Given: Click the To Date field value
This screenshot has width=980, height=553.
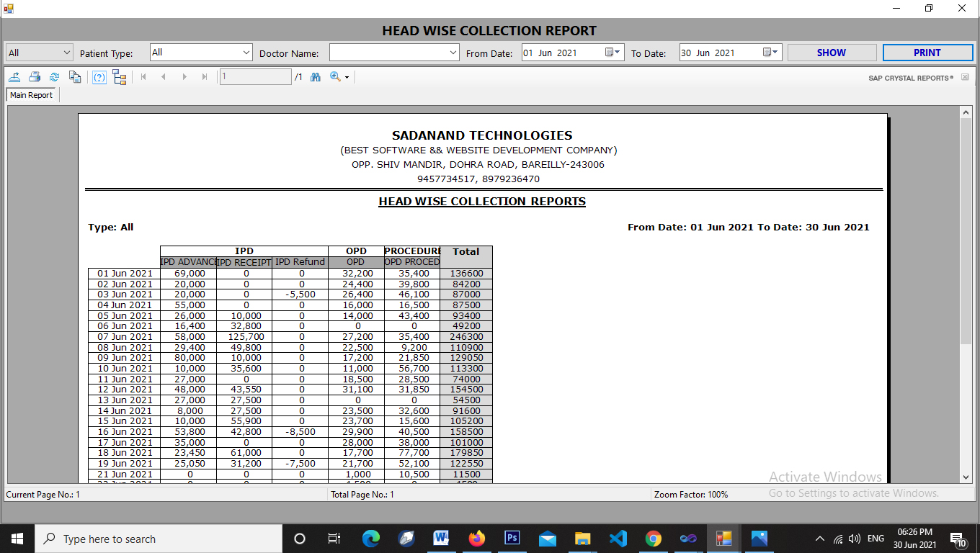Looking at the screenshot, I should 708,53.
